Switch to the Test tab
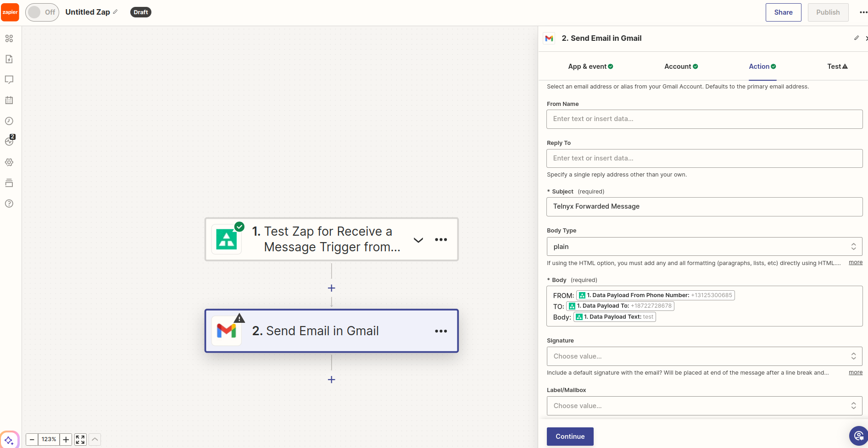Image resolution: width=868 pixels, height=448 pixels. click(x=837, y=66)
